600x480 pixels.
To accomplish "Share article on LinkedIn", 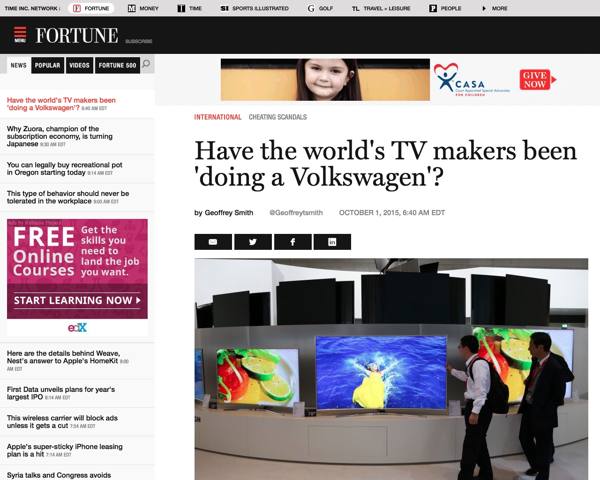I will tap(332, 242).
